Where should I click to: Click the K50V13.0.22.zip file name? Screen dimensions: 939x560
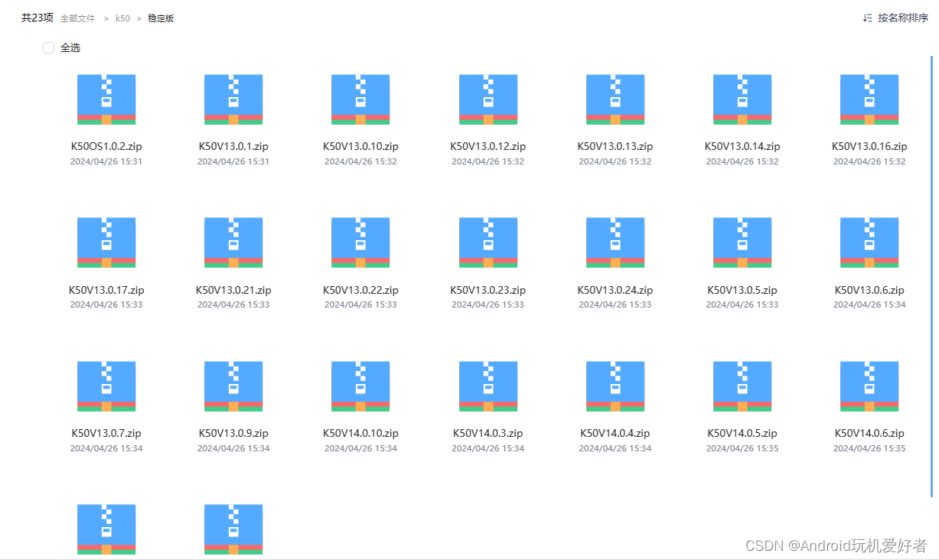[x=360, y=290]
